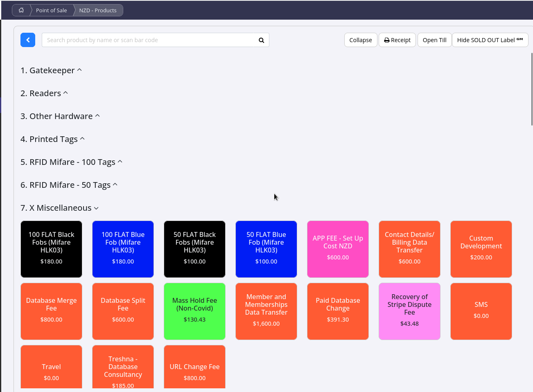The height and width of the screenshot is (392, 533).
Task: Choose Recovery of Stripe Dispute Fee
Action: [409, 311]
